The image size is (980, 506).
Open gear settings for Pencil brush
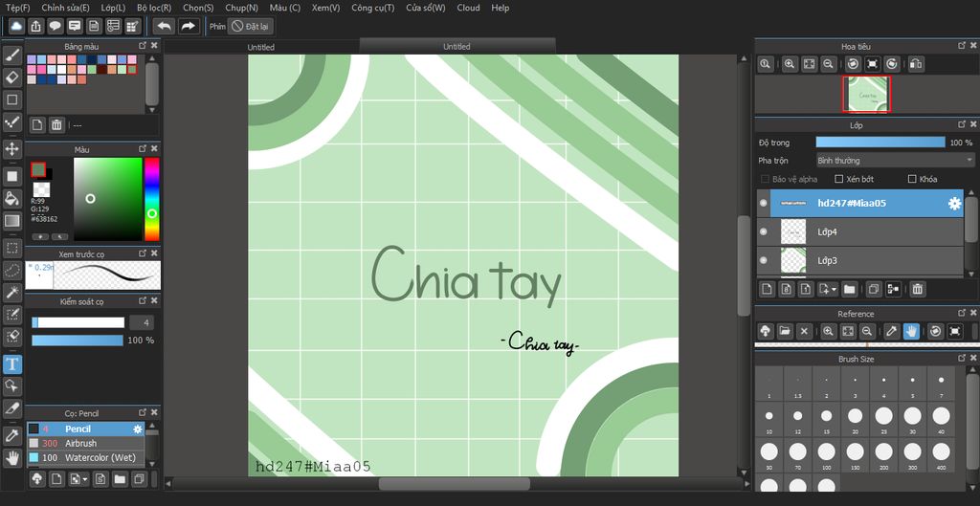click(138, 429)
